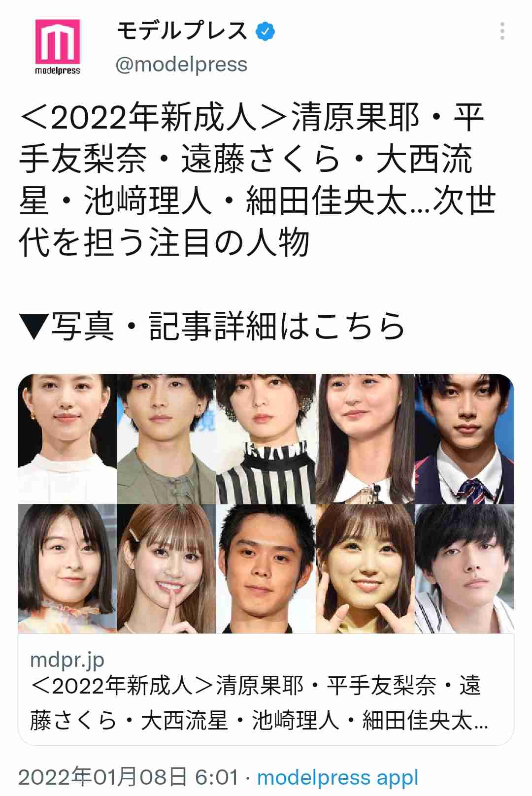Open the モデルプレス display name profile
Viewport: 532px width, 796px height.
coord(182,31)
